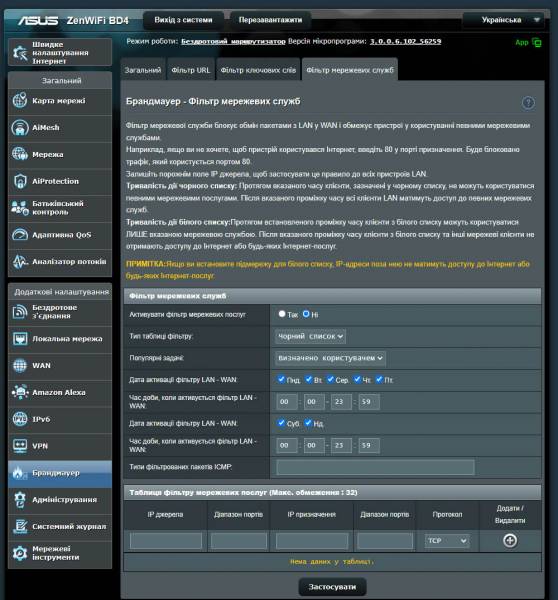Open the Локальна мережа menu item
Viewport: 558px width, 600px height.
(60, 339)
